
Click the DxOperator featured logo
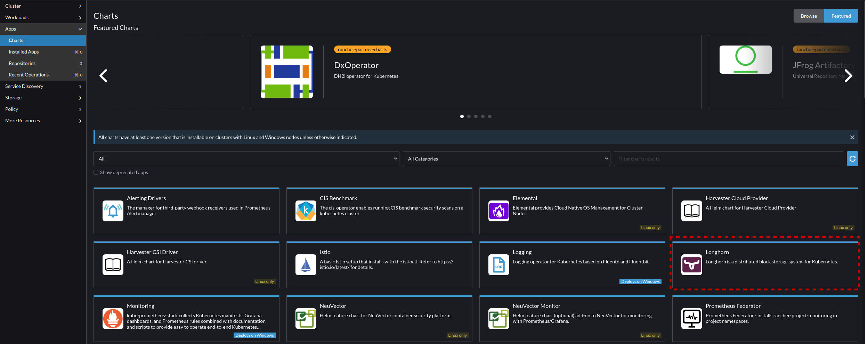287,72
